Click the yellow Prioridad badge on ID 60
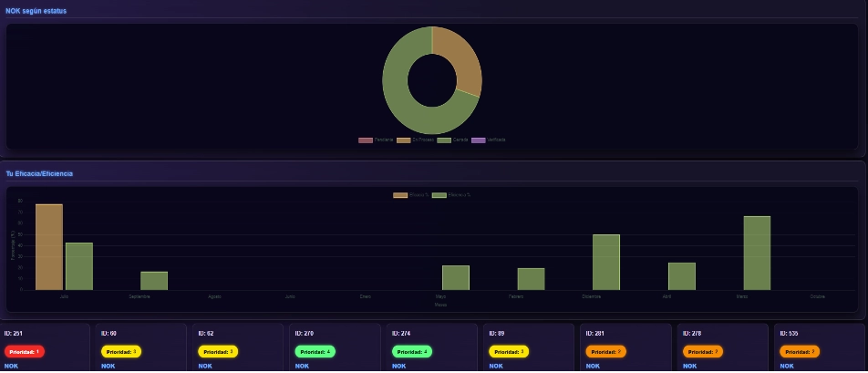The image size is (868, 373). point(121,351)
